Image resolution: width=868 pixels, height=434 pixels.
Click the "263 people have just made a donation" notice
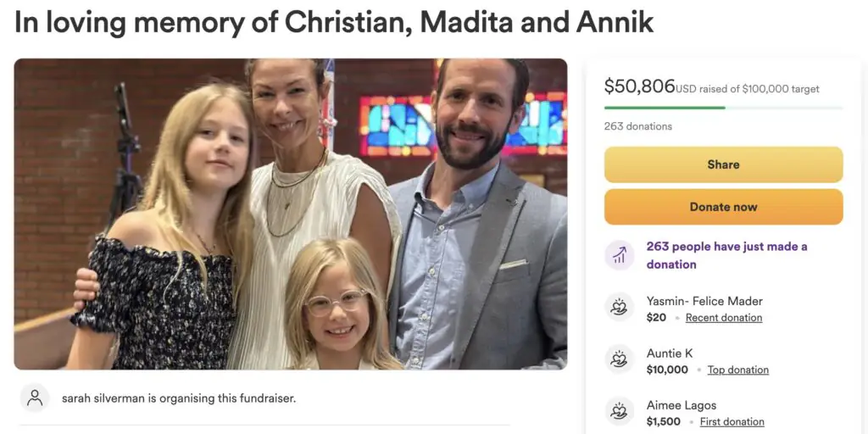pyautogui.click(x=726, y=255)
